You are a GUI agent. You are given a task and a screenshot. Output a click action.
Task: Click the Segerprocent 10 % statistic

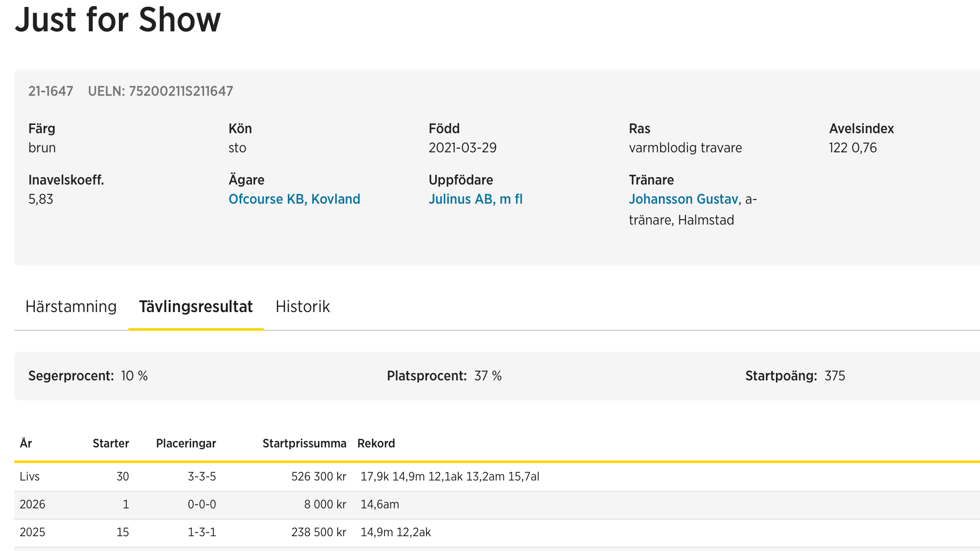(88, 376)
